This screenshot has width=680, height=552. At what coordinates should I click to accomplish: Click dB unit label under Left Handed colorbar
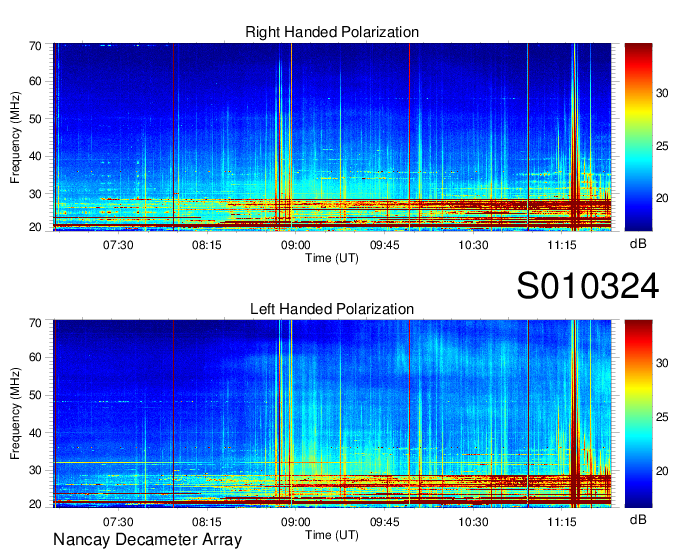pyautogui.click(x=638, y=519)
